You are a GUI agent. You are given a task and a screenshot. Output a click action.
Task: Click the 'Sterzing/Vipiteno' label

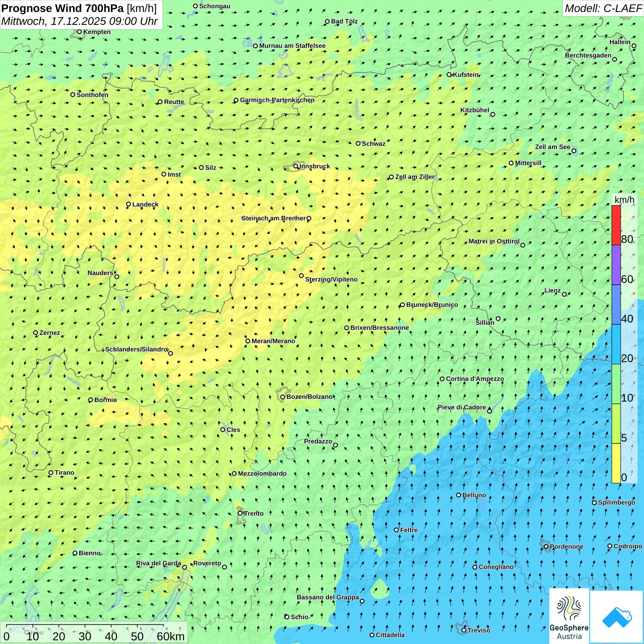click(x=331, y=279)
